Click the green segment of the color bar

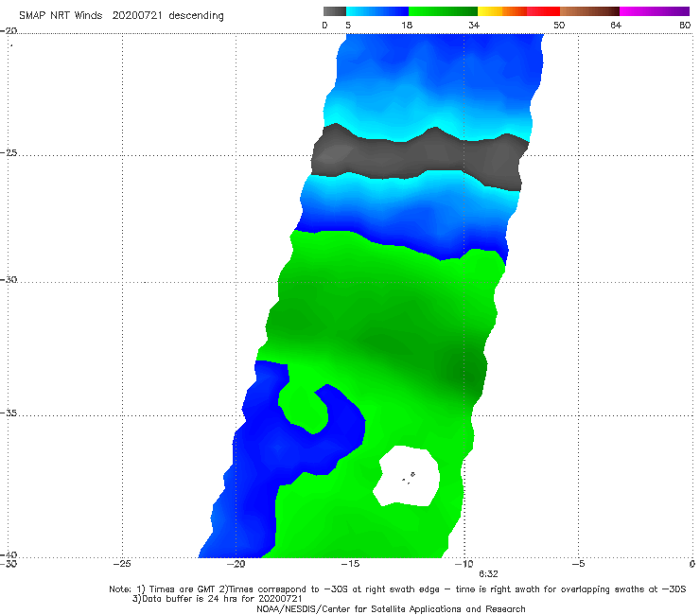pyautogui.click(x=443, y=11)
